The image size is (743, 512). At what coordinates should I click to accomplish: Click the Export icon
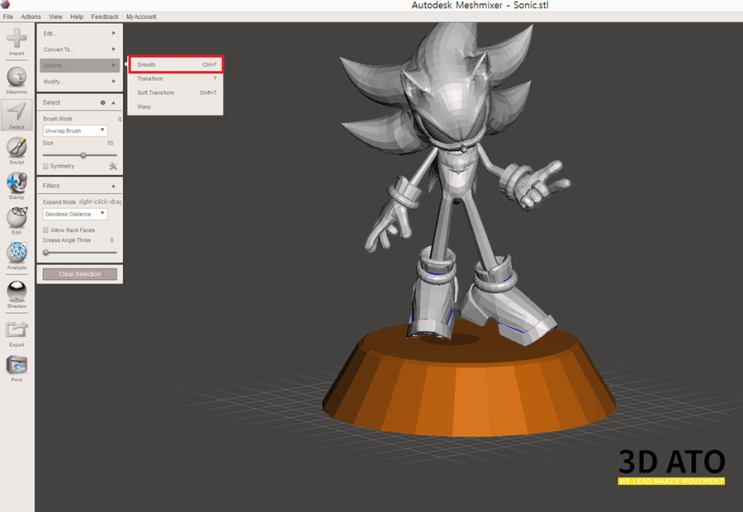click(x=17, y=330)
